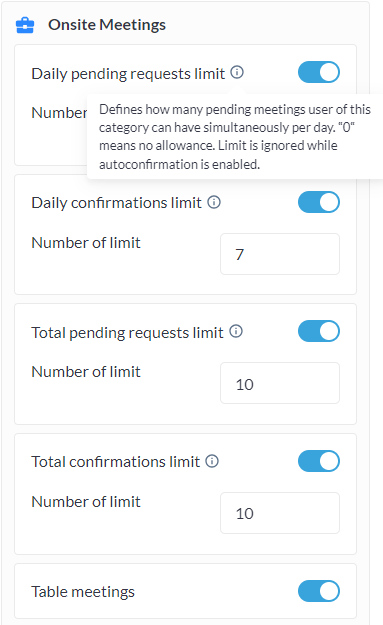The height and width of the screenshot is (625, 383).
Task: Open the Daily confirmations limit info icon
Action: [214, 202]
